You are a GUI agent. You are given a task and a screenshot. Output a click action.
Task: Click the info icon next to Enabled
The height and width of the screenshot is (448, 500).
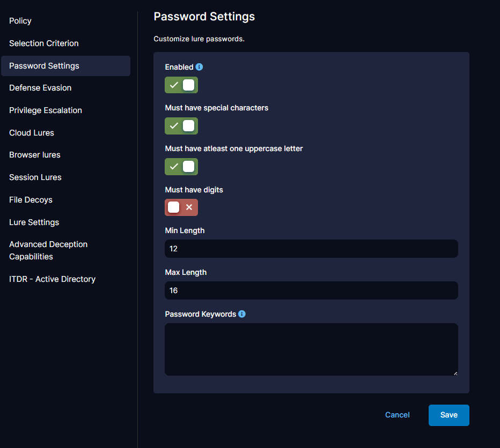[x=199, y=66]
